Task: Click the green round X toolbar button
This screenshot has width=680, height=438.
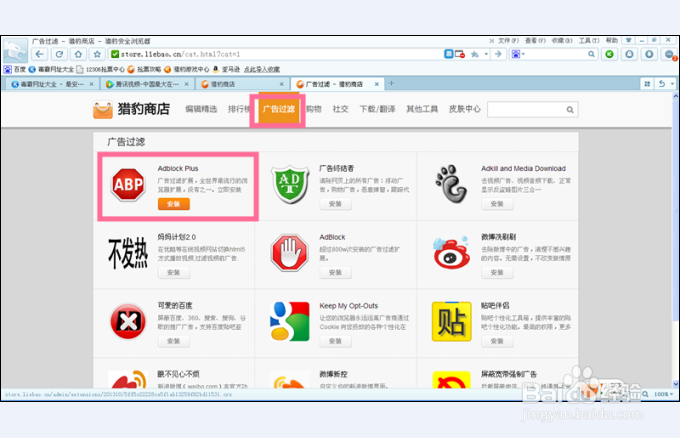Action: click(610, 54)
